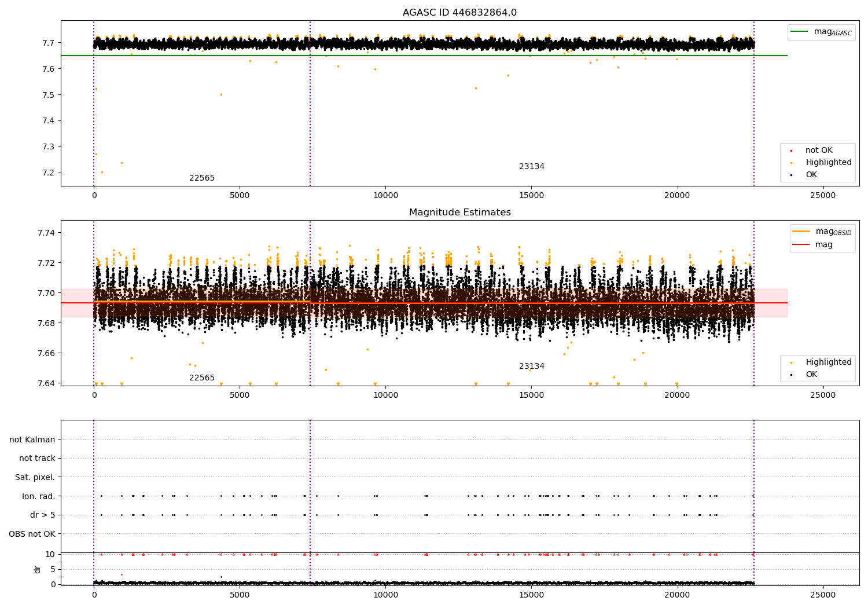The width and height of the screenshot is (868, 608).
Task: Click obsid label 22565 in top plot
Action: point(202,178)
